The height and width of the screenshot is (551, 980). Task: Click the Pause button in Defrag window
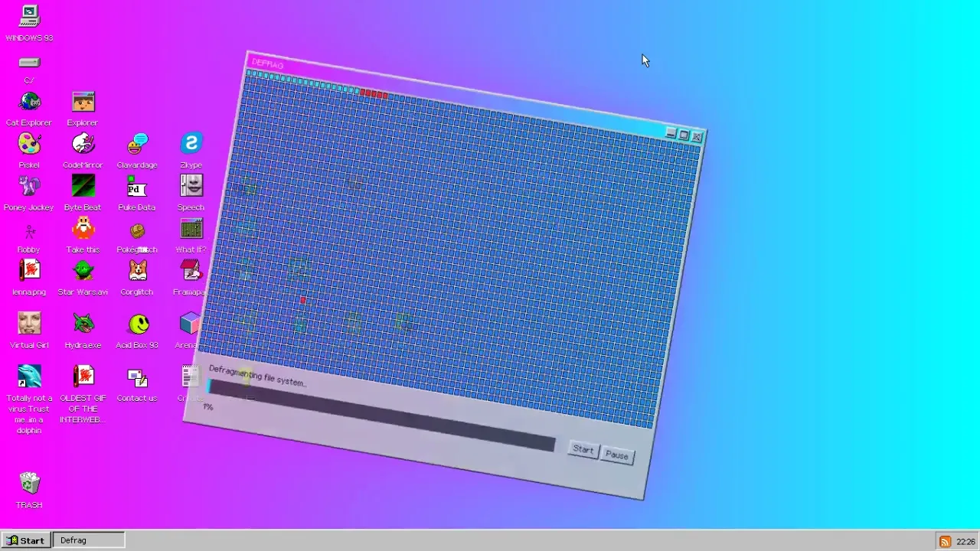[x=616, y=455]
